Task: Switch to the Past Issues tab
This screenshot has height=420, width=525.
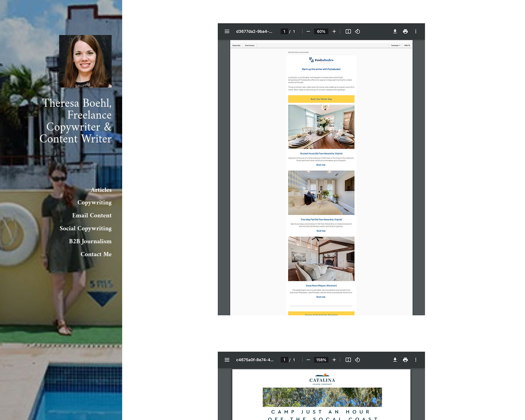Action: pos(250,45)
